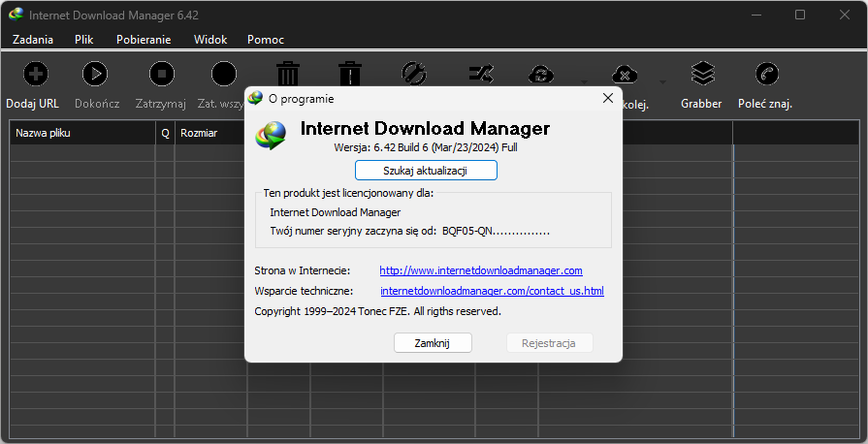Open the internetdownloadmanager.com website link

point(481,270)
